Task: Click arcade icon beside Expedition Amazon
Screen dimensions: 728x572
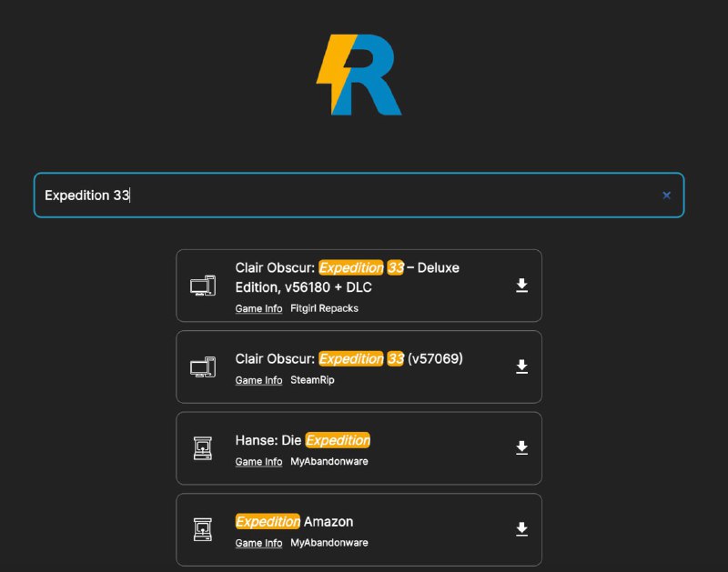Action: [203, 529]
